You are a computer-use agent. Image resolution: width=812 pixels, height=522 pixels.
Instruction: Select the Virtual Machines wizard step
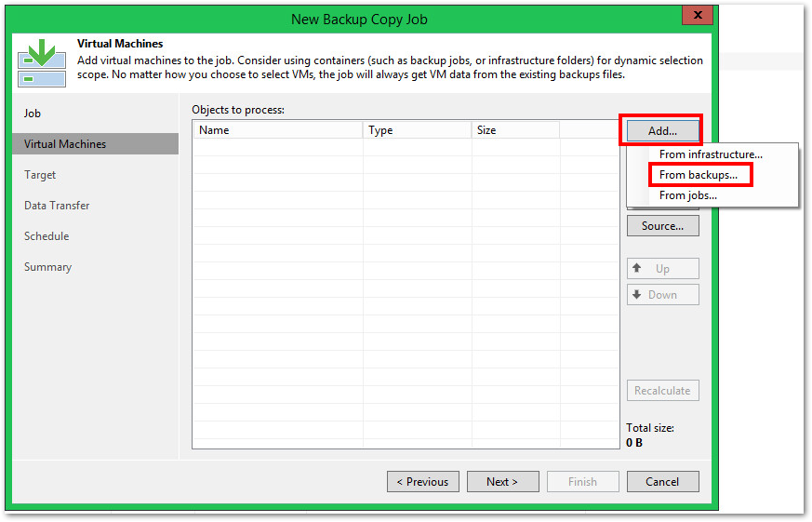65,144
